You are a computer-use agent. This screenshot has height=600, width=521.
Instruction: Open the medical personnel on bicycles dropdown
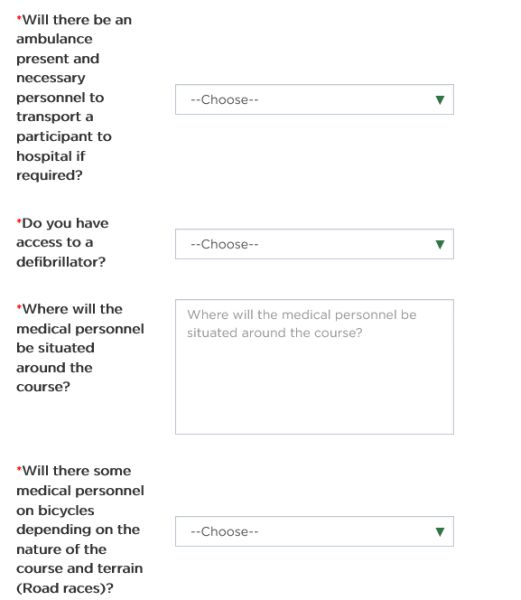(x=314, y=532)
